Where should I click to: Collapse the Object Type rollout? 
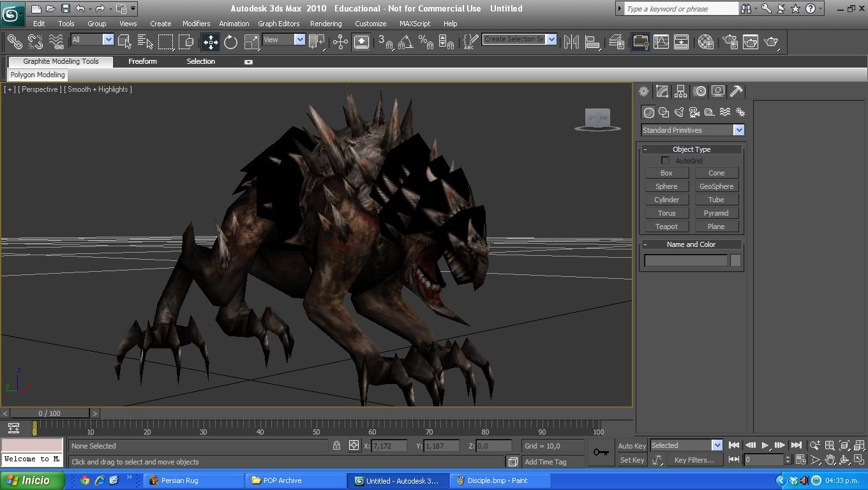[x=691, y=149]
